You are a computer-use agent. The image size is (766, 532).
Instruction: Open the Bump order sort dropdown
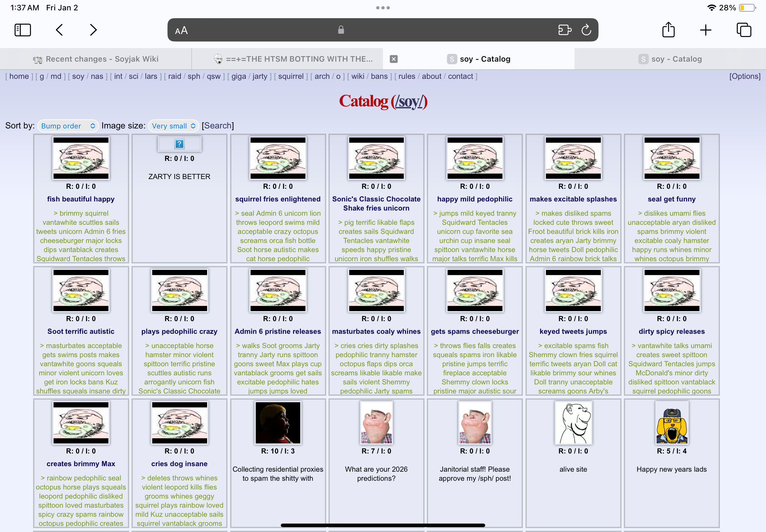point(68,126)
